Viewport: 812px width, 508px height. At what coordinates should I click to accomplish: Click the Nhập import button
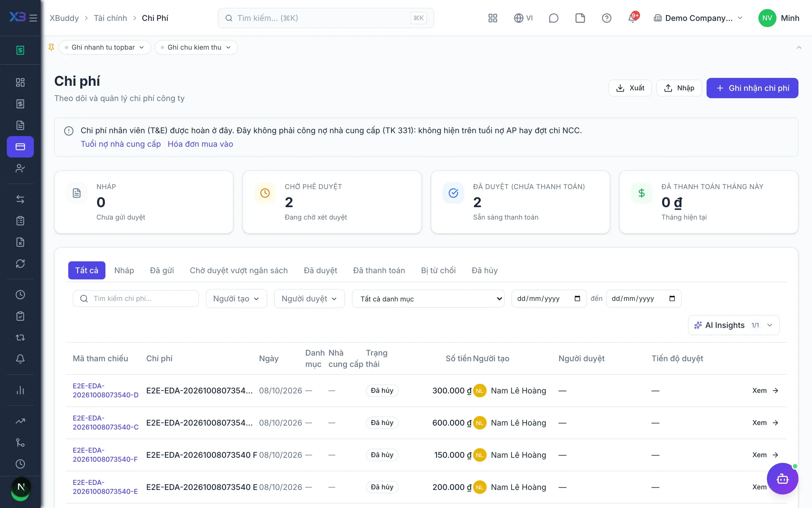click(679, 88)
